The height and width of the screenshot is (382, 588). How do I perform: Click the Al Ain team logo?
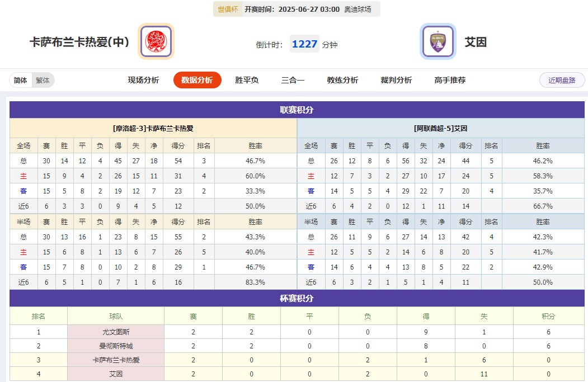pos(438,41)
